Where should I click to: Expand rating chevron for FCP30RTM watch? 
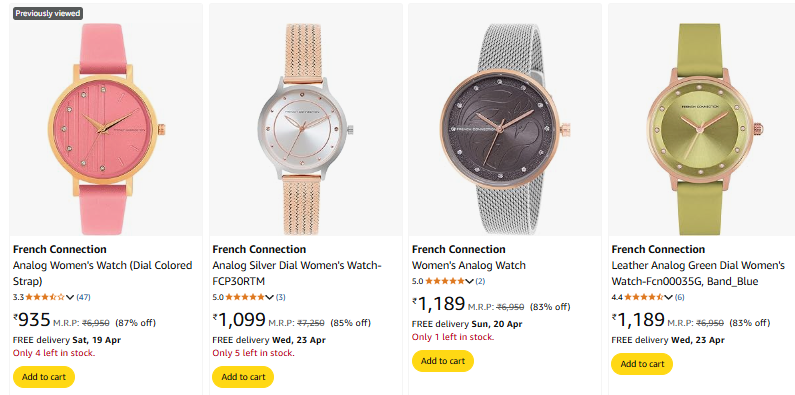pyautogui.click(x=270, y=297)
